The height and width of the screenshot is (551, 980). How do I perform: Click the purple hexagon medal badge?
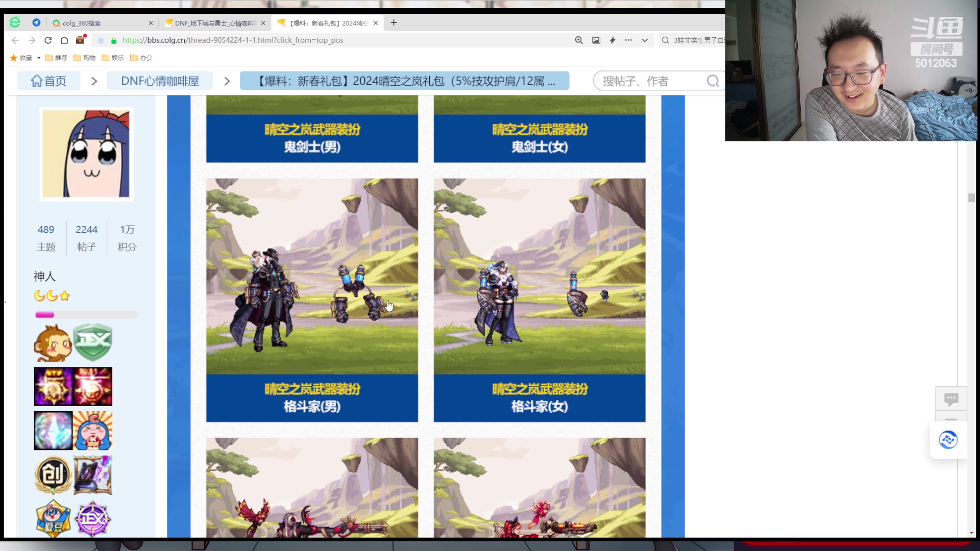(x=93, y=518)
